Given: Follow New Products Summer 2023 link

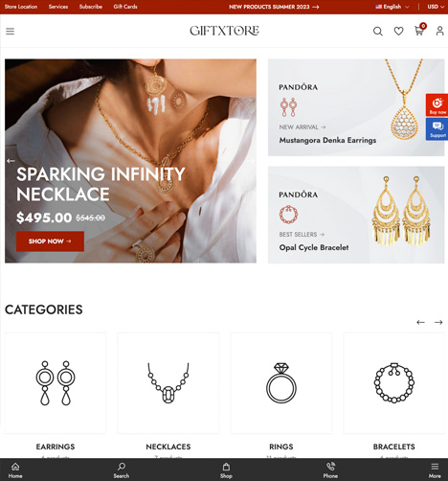Looking at the screenshot, I should pos(274,7).
